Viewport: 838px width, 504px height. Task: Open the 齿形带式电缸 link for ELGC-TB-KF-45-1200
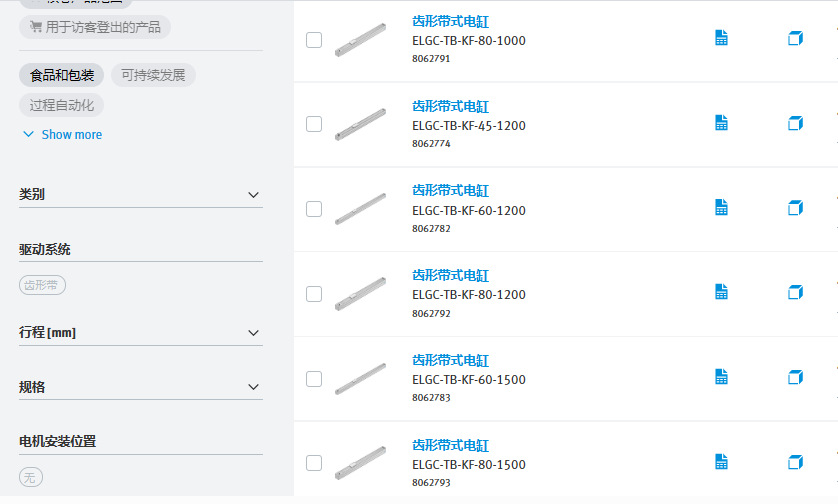click(450, 106)
